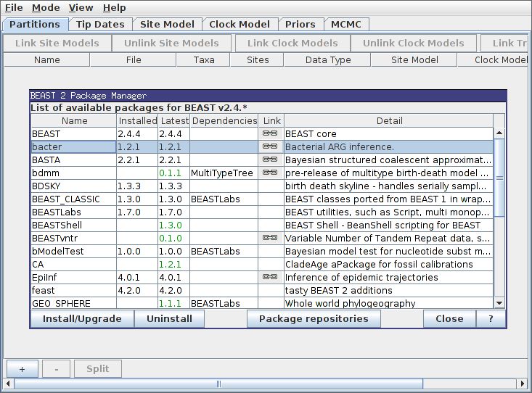
Task: Click the Detail column header
Action: point(389,120)
